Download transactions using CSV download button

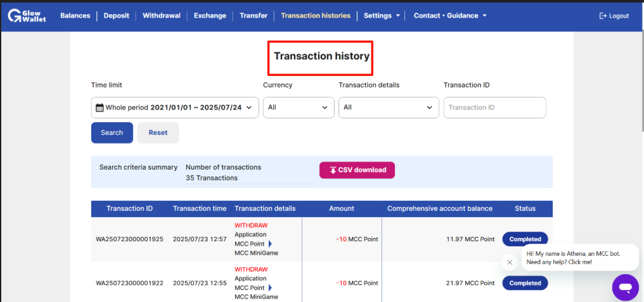(357, 170)
